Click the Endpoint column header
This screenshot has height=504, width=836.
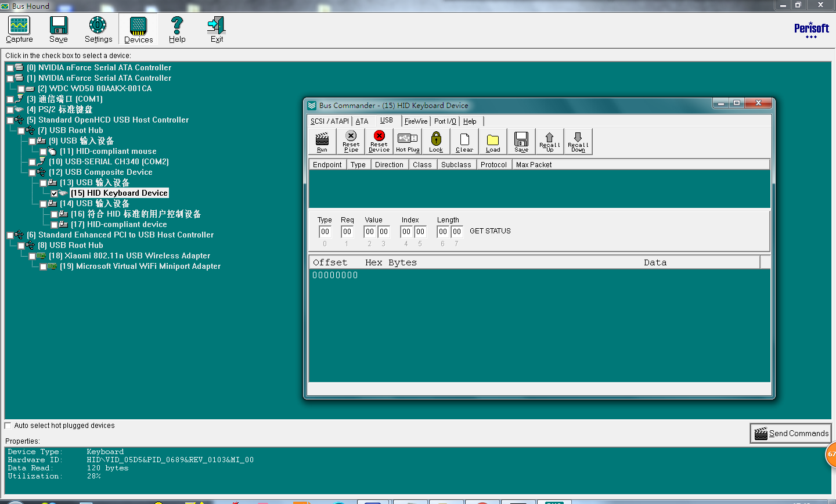(x=327, y=164)
